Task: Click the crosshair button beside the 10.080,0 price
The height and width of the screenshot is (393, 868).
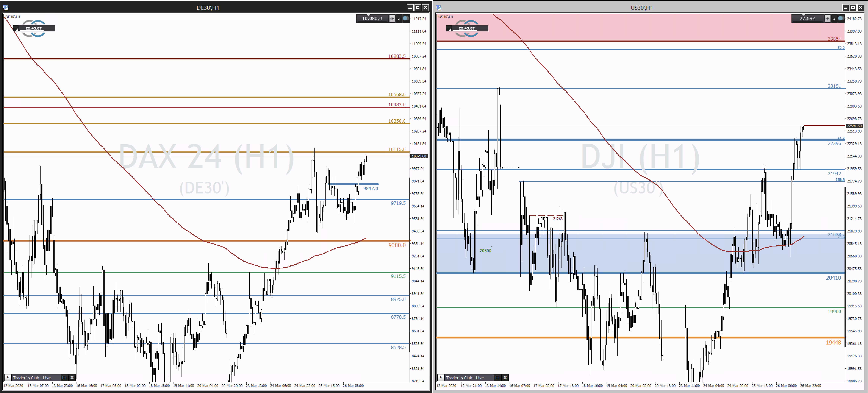Action: [392, 19]
